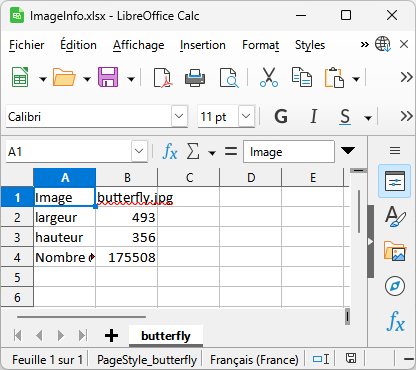Open the Styles menu
416x370 pixels.
pyautogui.click(x=310, y=45)
